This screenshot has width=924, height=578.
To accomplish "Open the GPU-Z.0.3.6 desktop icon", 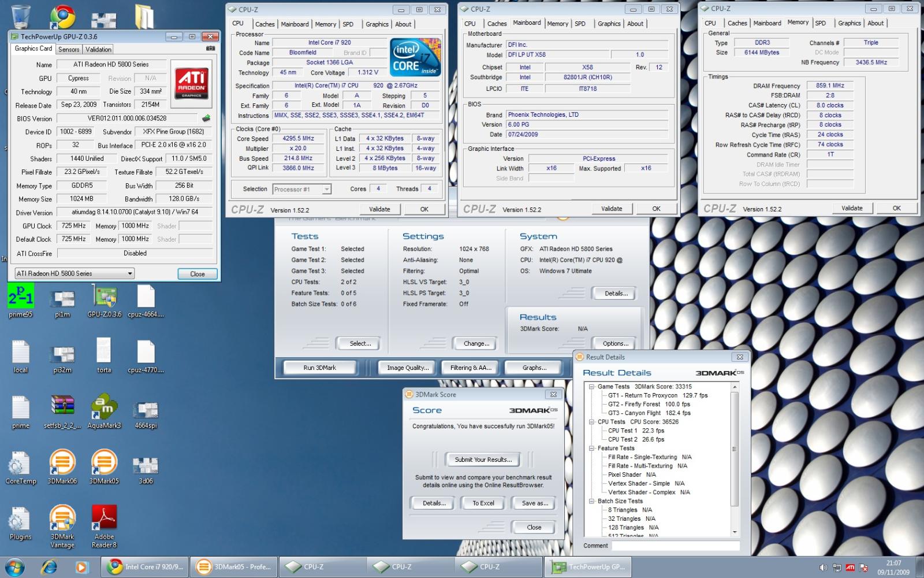I will [105, 301].
